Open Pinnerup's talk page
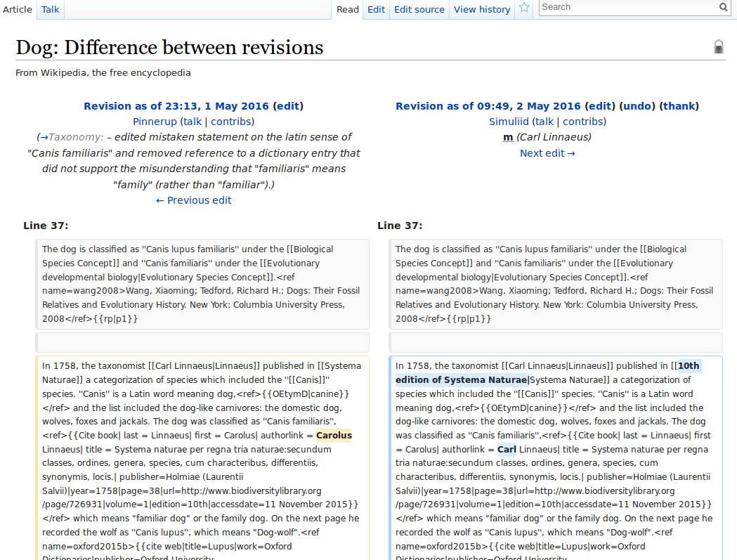This screenshot has height=560, width=737. pos(193,122)
